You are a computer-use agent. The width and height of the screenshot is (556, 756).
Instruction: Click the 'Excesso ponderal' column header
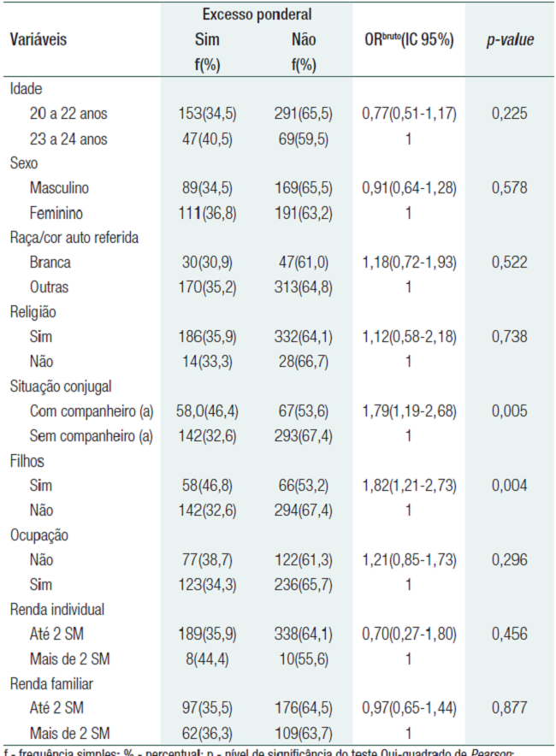click(x=257, y=15)
